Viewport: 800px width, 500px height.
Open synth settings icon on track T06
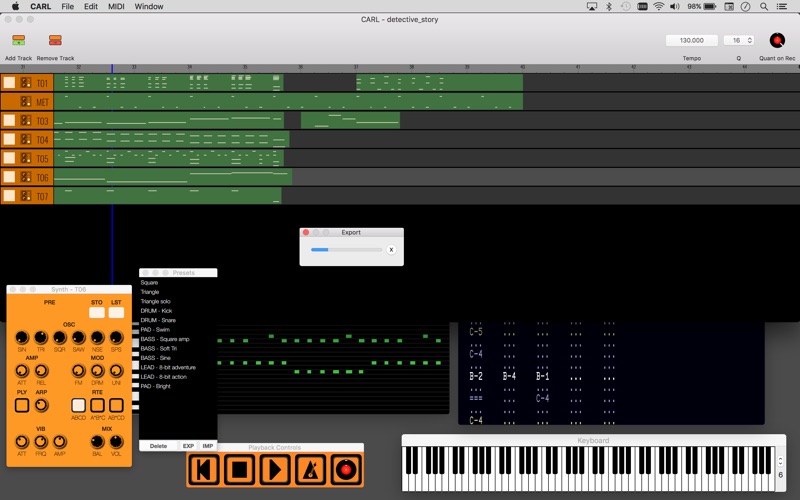[x=26, y=177]
